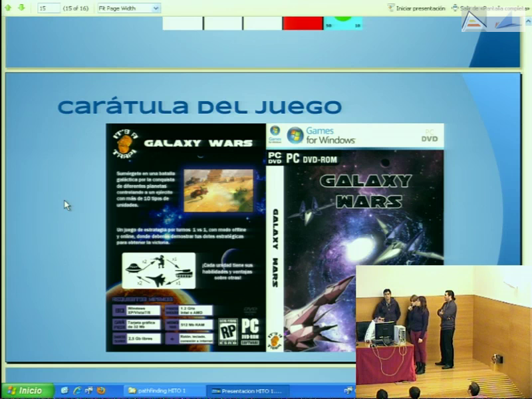Click the network icon in system tray
The width and height of the screenshot is (532, 399).
point(348,390)
